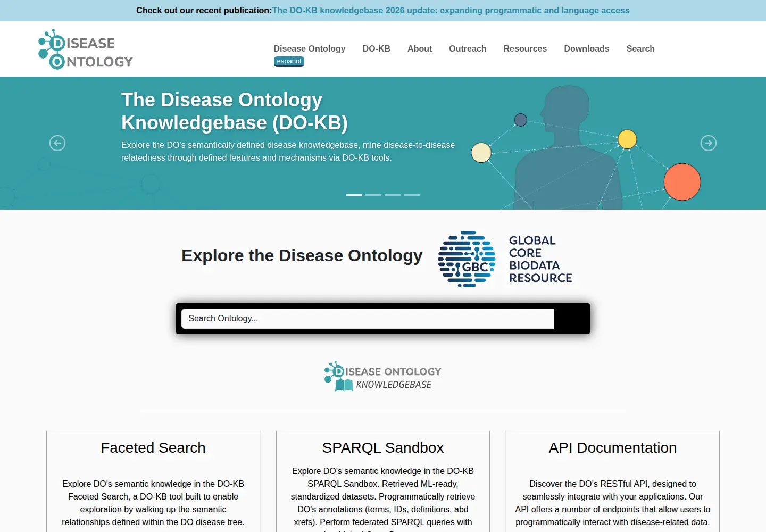Focus the Search Ontology input field
This screenshot has height=532, width=766.
(368, 319)
